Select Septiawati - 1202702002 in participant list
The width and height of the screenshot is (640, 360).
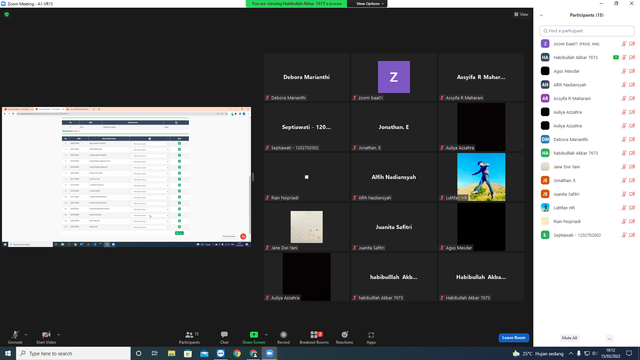[x=587, y=235]
